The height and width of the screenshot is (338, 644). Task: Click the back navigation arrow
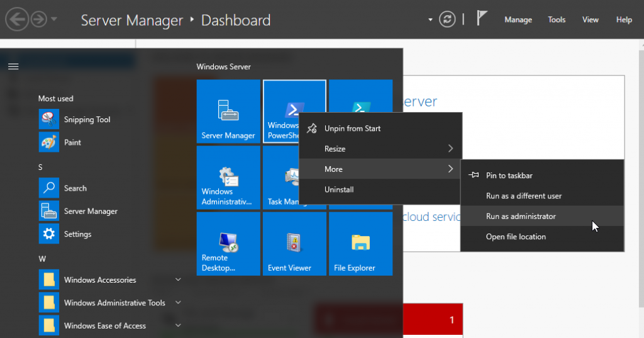pyautogui.click(x=16, y=20)
